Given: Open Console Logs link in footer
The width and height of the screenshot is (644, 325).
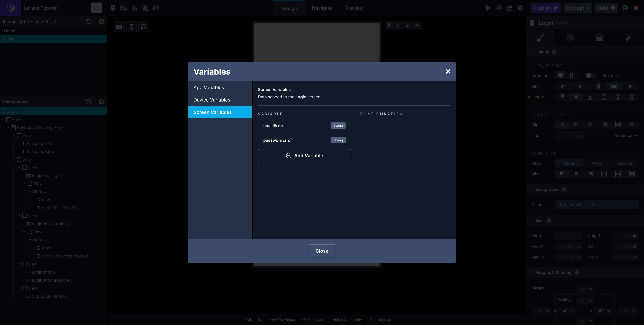Looking at the screenshot, I should pos(381,320).
